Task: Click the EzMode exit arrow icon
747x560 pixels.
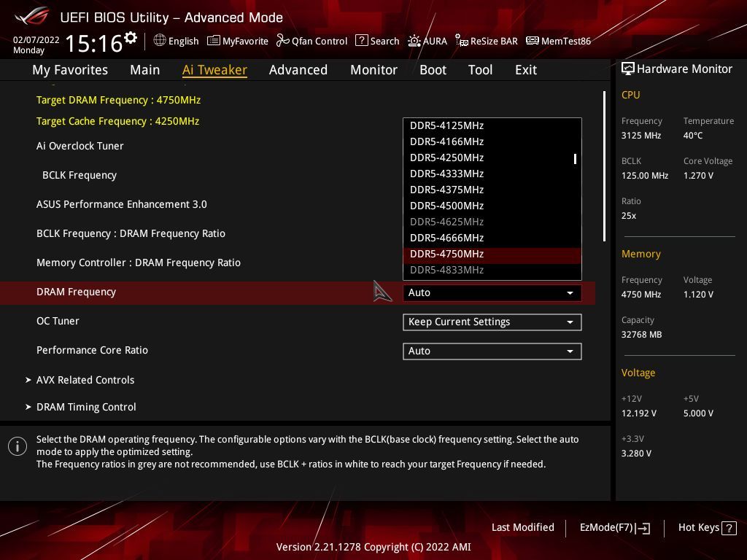Action: pyautogui.click(x=643, y=528)
